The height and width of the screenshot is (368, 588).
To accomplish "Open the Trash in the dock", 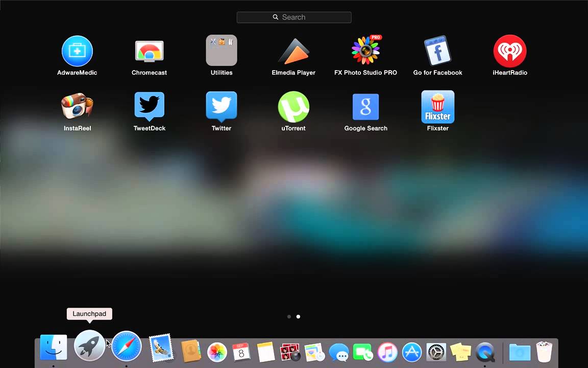I will click(544, 352).
